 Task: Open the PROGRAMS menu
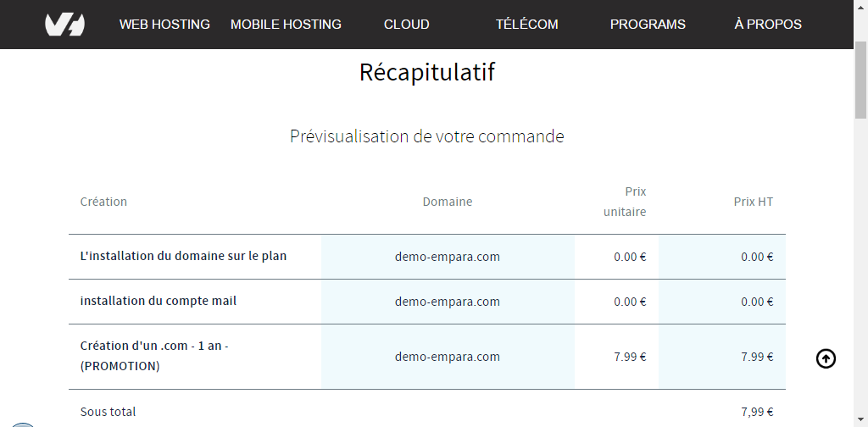(x=648, y=25)
